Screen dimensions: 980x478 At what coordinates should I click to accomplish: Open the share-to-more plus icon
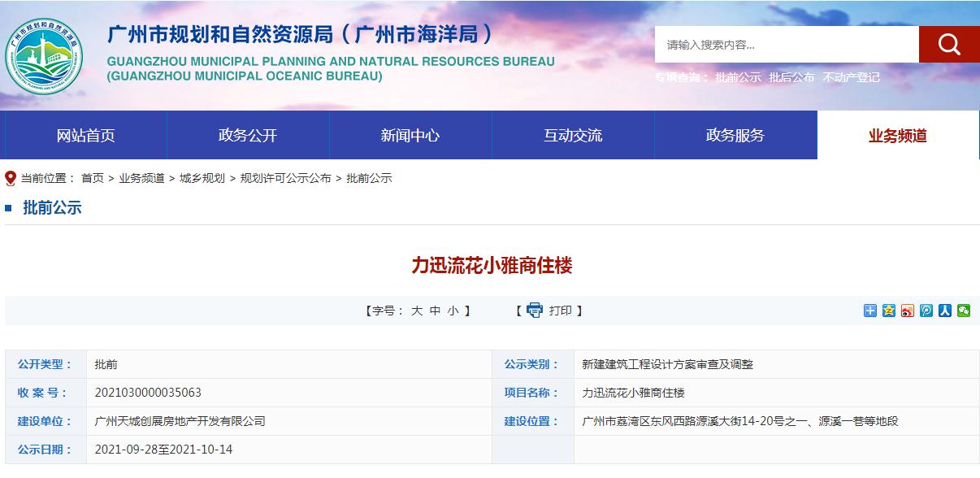click(x=870, y=310)
